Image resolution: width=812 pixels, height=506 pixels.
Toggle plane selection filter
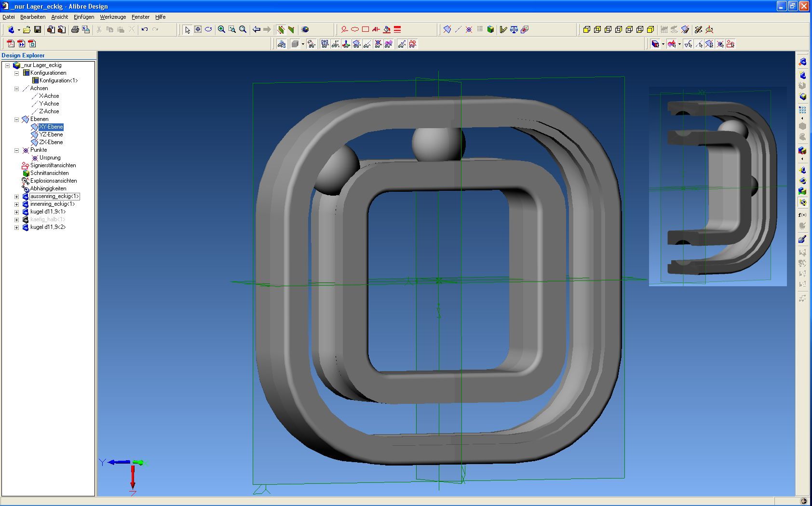[709, 44]
